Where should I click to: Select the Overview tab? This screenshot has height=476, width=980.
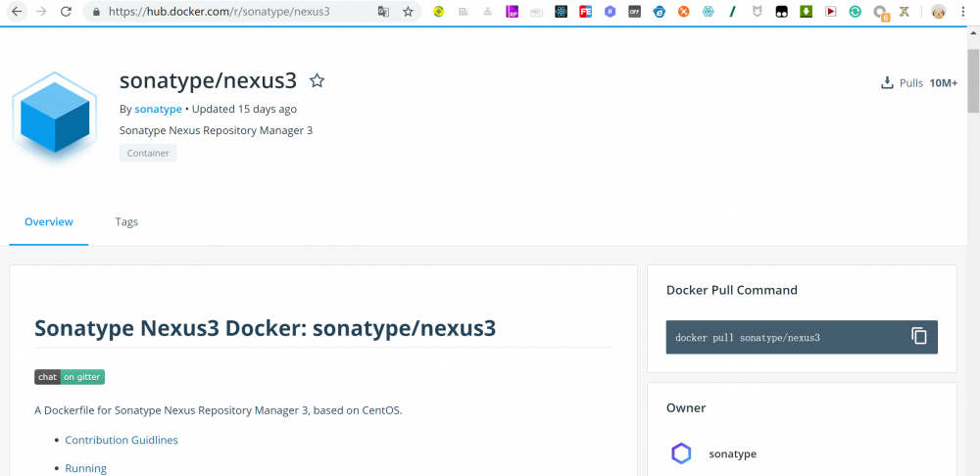point(49,222)
